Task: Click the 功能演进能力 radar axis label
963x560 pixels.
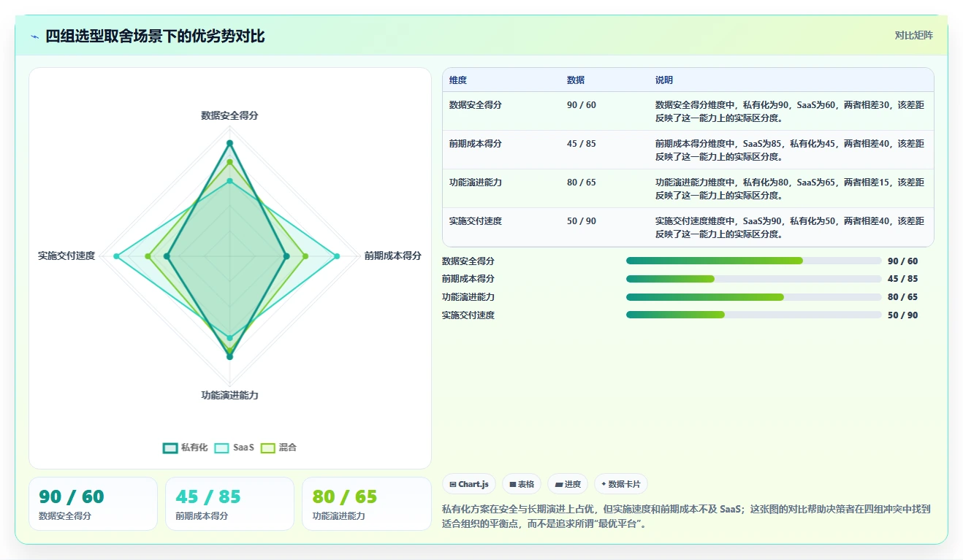Action: (229, 395)
